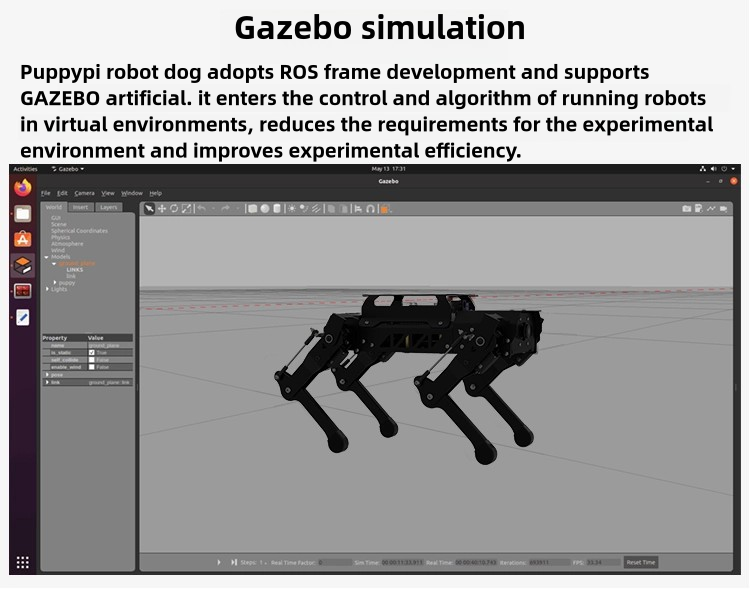Image resolution: width=750 pixels, height=589 pixels.
Task: Open the undo history dropdown arrow
Action: click(213, 209)
